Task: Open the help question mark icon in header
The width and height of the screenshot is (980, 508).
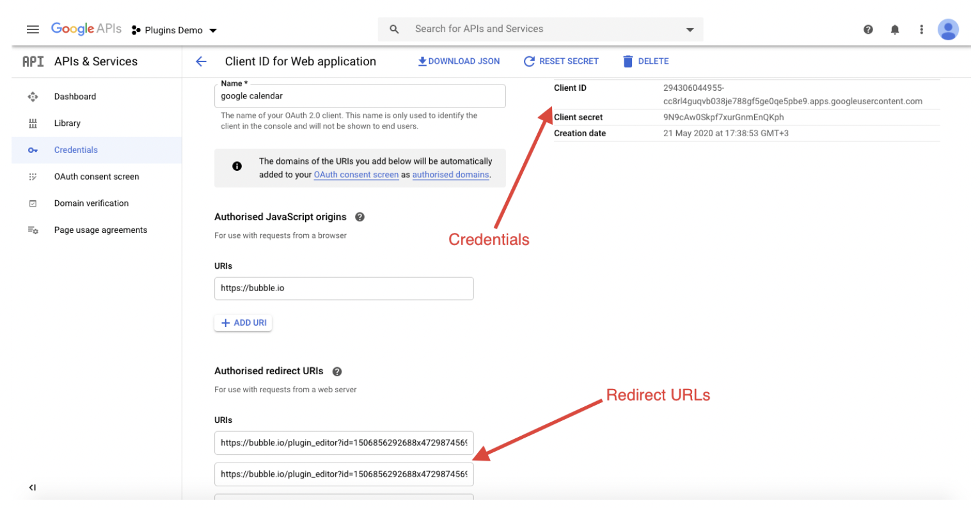Action: [868, 29]
